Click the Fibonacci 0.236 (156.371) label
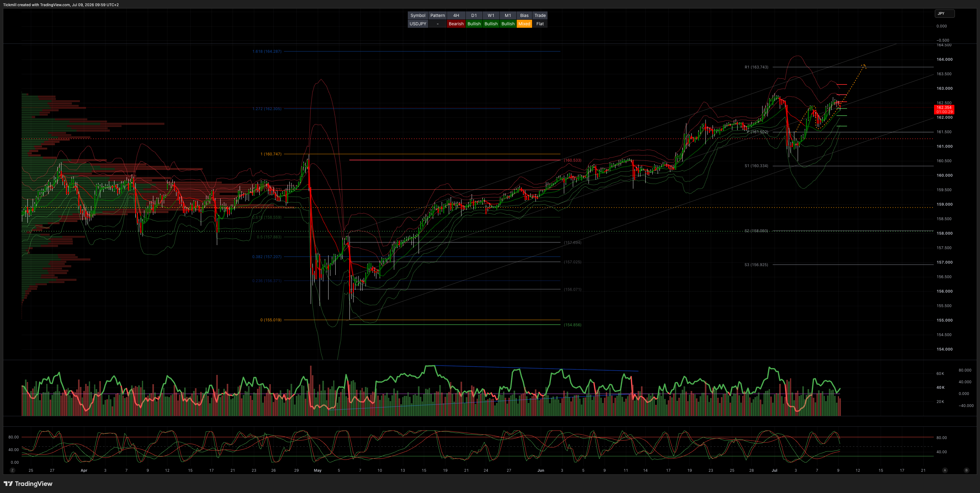Screen dimensions: 980x493 tap(267, 281)
